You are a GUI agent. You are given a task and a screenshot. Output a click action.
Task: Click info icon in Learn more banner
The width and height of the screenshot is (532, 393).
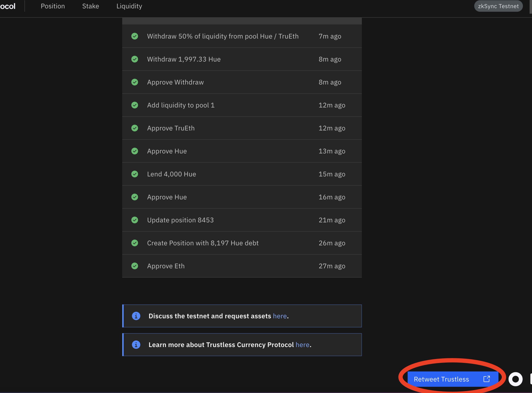136,345
